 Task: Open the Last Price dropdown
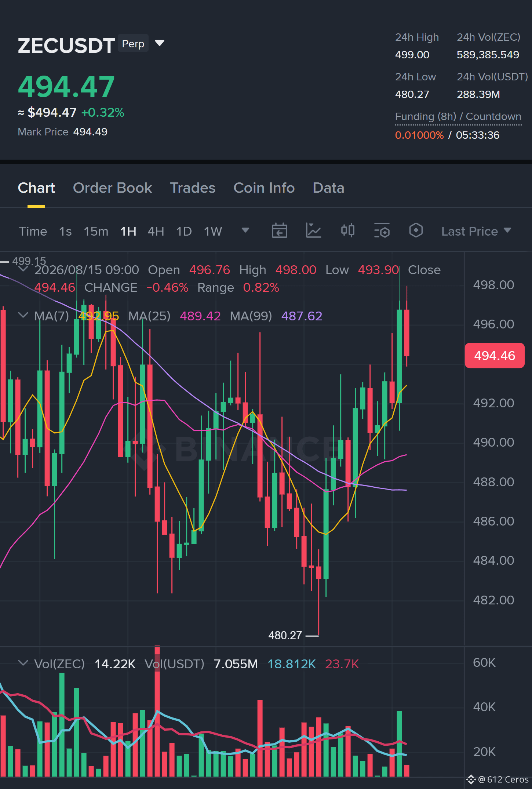click(x=476, y=231)
